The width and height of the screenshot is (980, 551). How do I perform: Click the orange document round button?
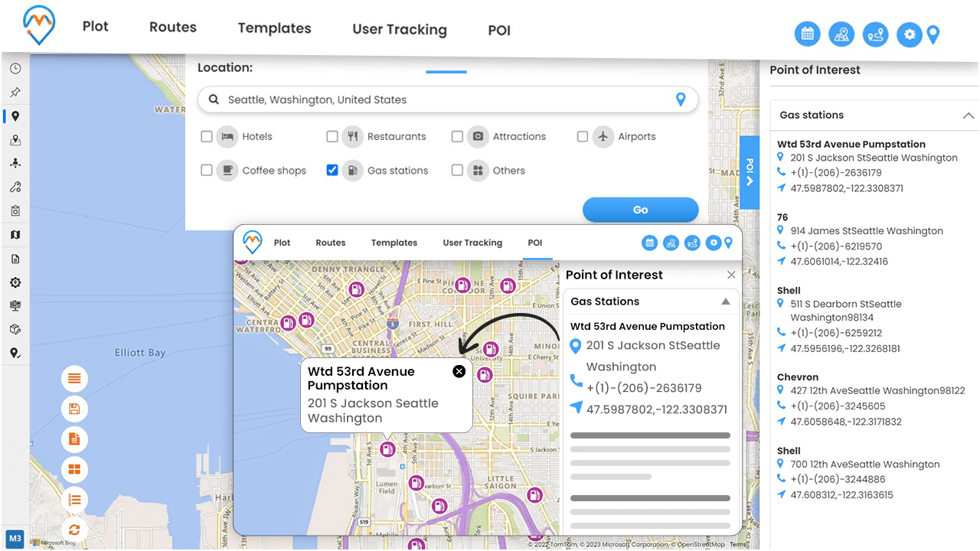(74, 439)
